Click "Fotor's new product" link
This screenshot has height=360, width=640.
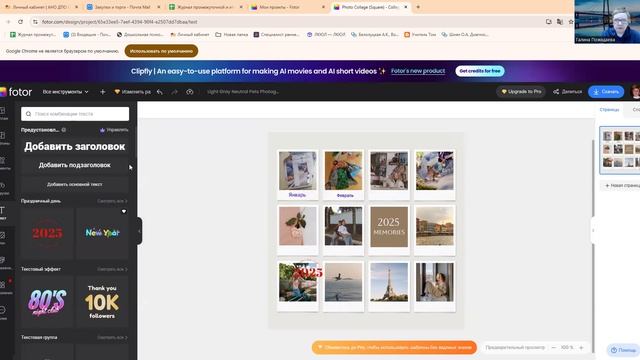click(x=418, y=71)
